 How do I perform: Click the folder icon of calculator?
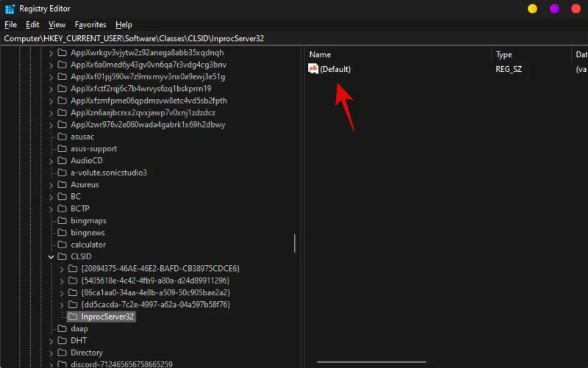coord(62,245)
